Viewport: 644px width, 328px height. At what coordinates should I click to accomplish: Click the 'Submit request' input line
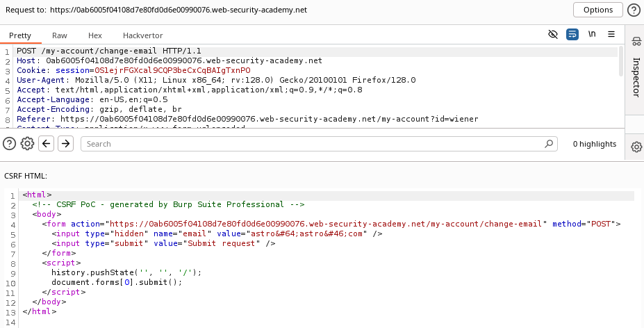coord(163,243)
